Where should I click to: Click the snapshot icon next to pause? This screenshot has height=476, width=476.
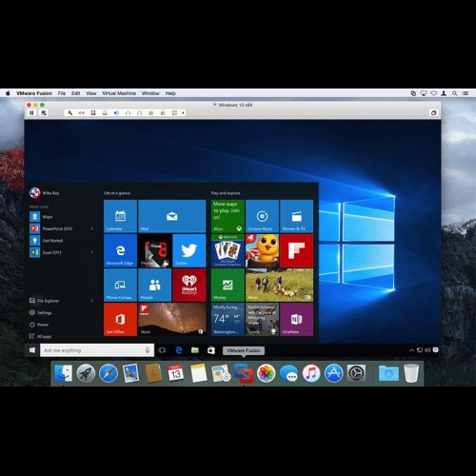coord(44,113)
